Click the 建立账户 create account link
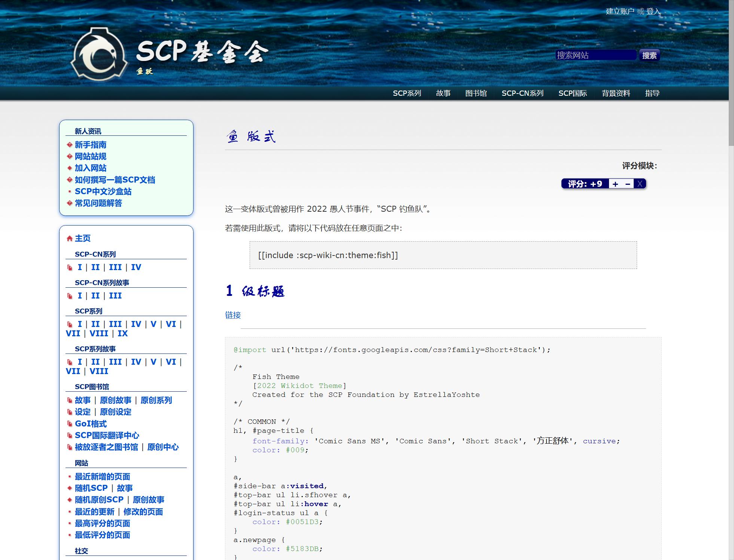Screen dimensions: 734x560 (x=620, y=11)
